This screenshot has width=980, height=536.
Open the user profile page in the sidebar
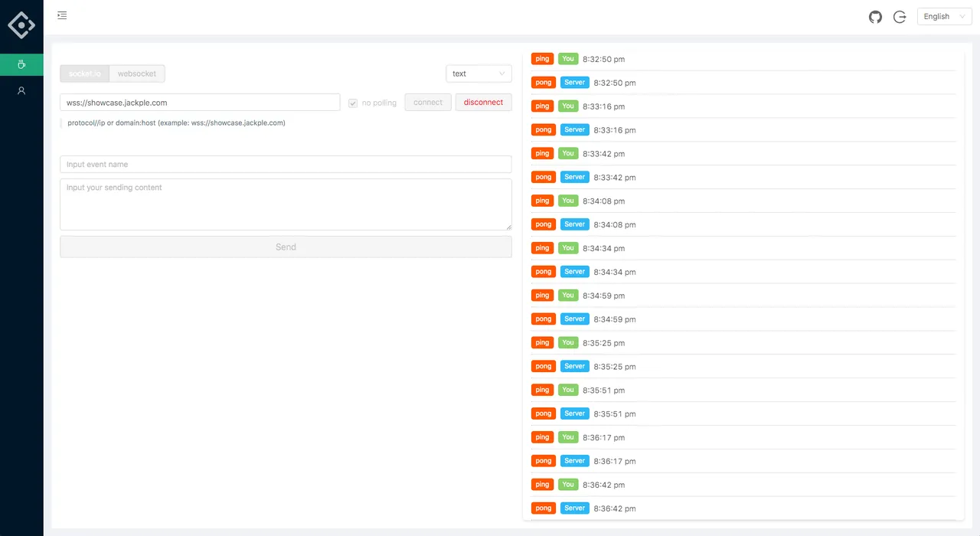tap(21, 90)
